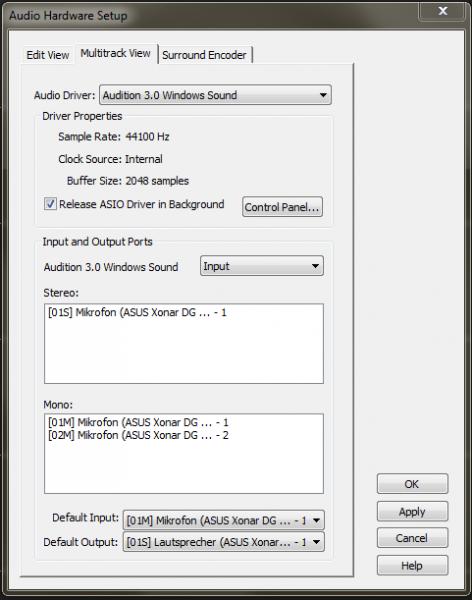Expand the Audio Driver dropdown
The height and width of the screenshot is (600, 472).
pyautogui.click(x=215, y=95)
